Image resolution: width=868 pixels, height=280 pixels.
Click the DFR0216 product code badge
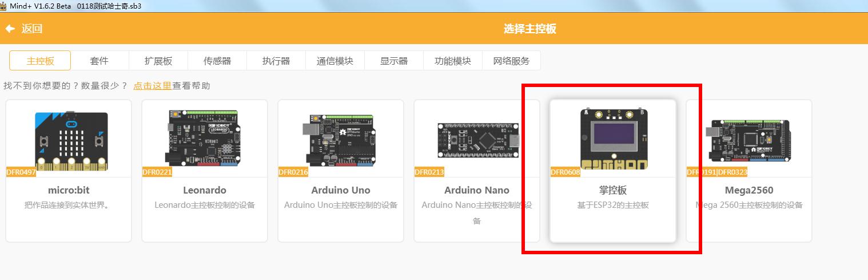pos(293,172)
